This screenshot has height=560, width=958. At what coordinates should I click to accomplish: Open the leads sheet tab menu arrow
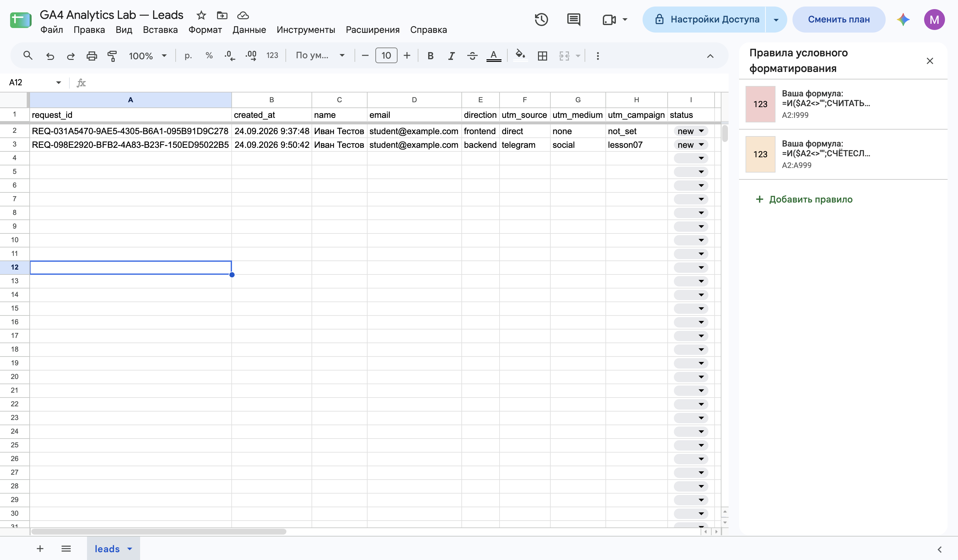point(130,549)
